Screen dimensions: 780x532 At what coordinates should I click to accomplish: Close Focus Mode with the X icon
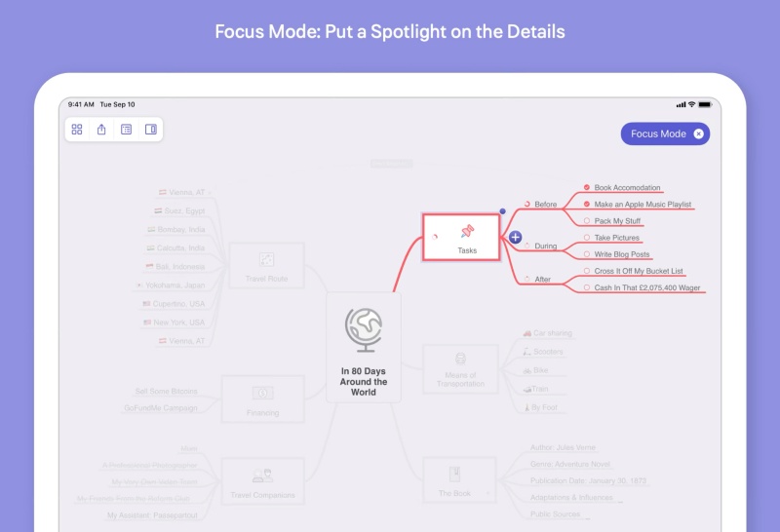click(x=698, y=133)
